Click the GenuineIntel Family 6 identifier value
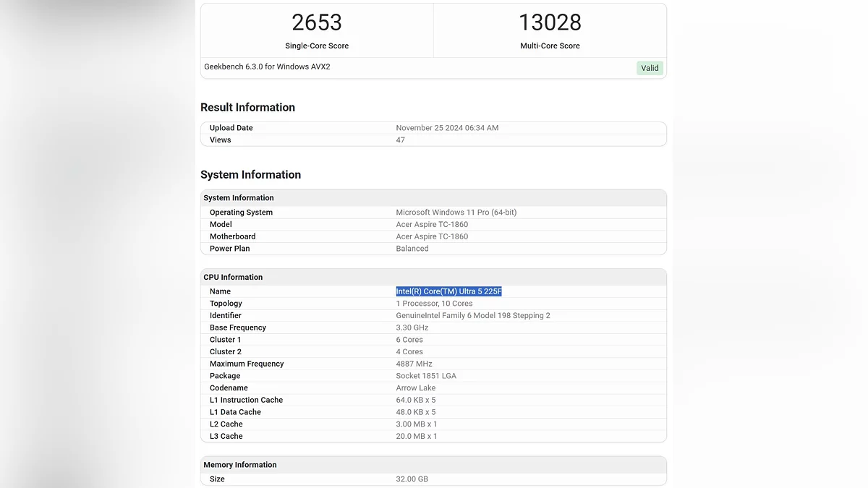The image size is (868, 488). pyautogui.click(x=472, y=316)
